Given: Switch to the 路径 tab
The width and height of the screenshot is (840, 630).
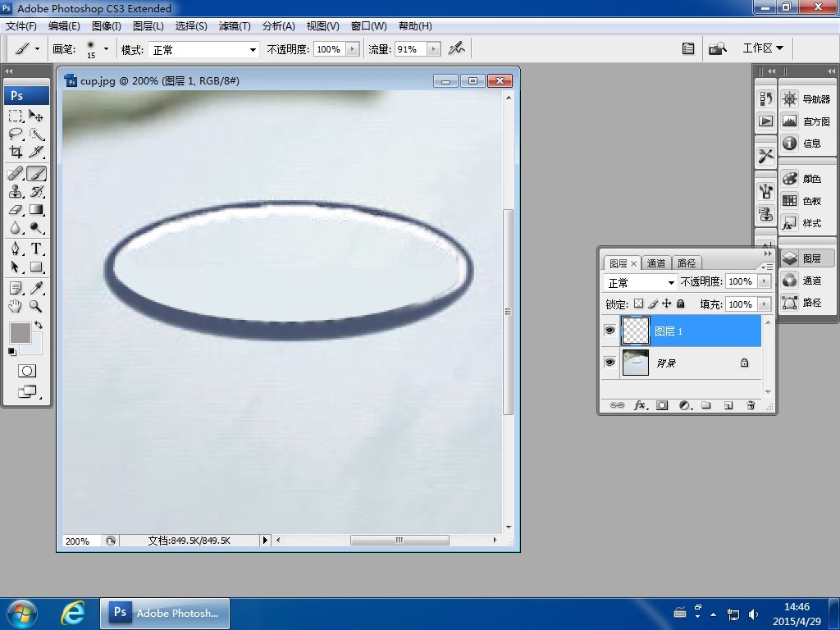Looking at the screenshot, I should click(687, 263).
